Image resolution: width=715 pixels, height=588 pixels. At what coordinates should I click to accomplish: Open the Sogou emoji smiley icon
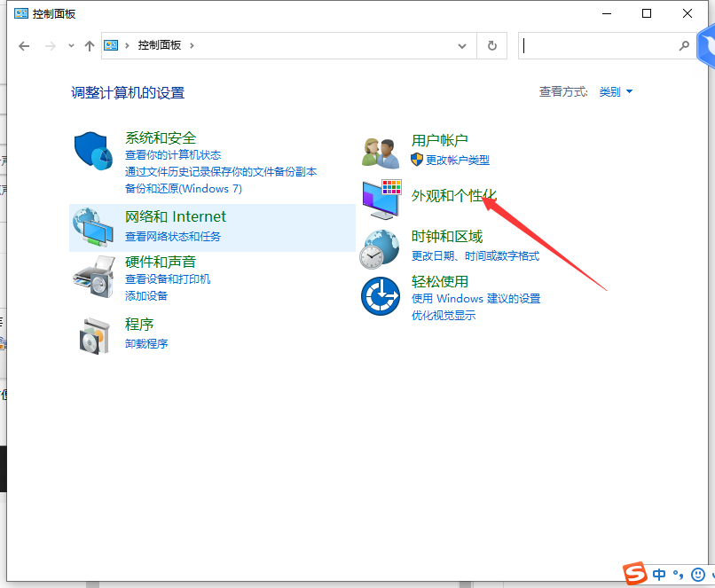click(698, 575)
